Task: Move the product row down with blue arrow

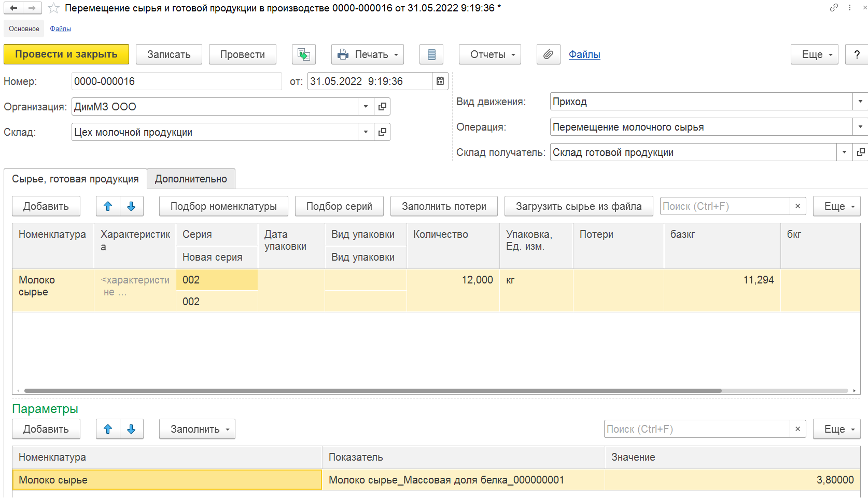Action: (132, 206)
